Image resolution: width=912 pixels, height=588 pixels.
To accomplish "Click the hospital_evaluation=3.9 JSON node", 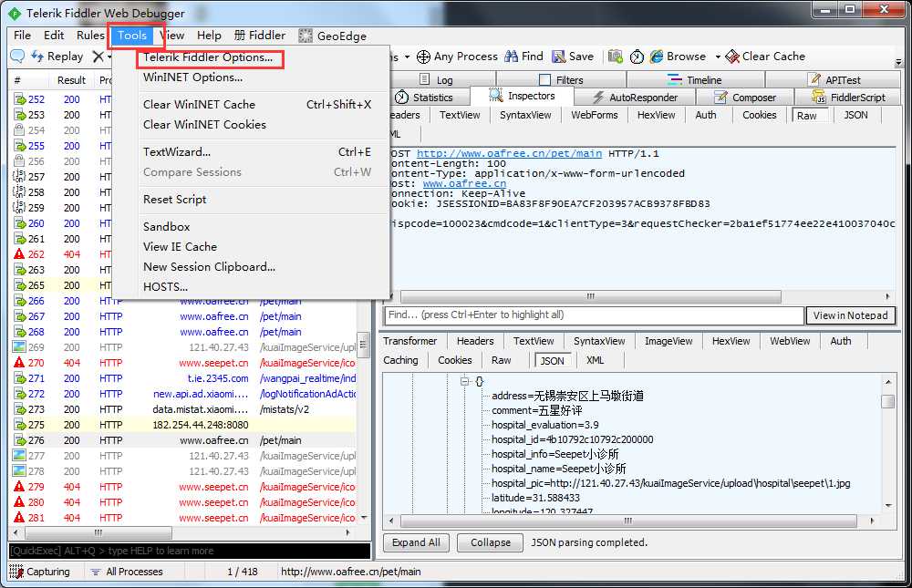I will pyautogui.click(x=545, y=425).
